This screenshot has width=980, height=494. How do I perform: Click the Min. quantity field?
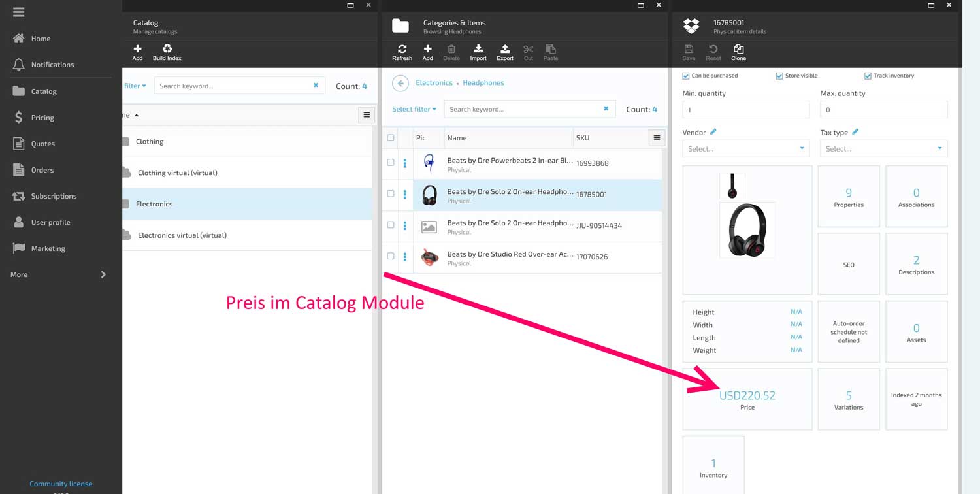(746, 110)
